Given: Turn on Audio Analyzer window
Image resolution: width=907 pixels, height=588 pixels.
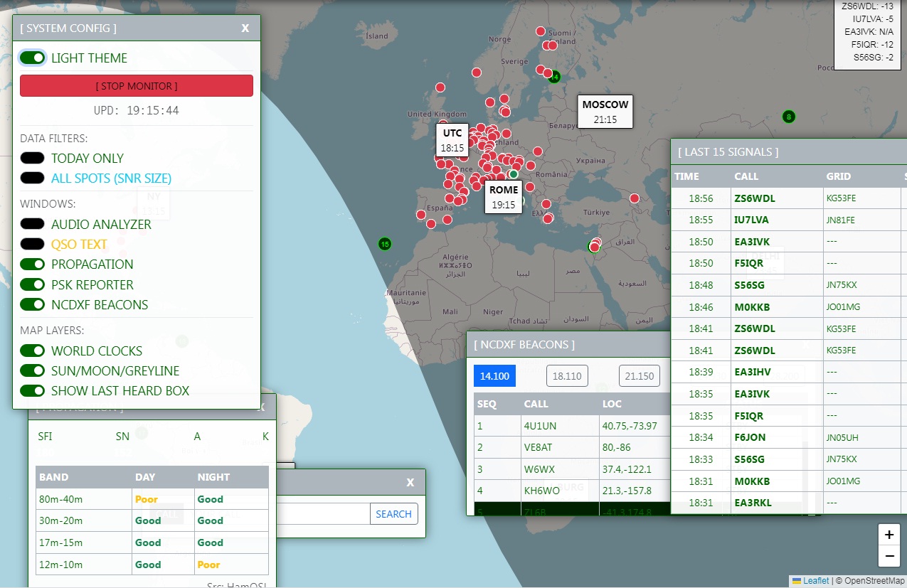Looking at the screenshot, I should [x=33, y=224].
